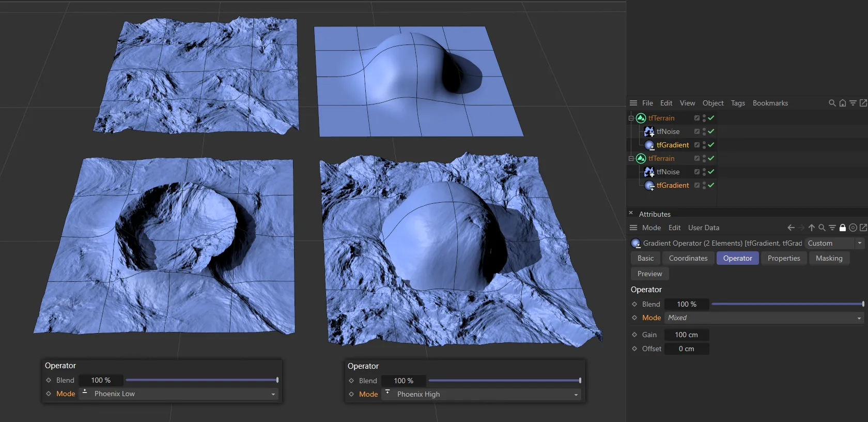
Task: Click the Blend keyframe diamond in Attributes
Action: (x=634, y=304)
